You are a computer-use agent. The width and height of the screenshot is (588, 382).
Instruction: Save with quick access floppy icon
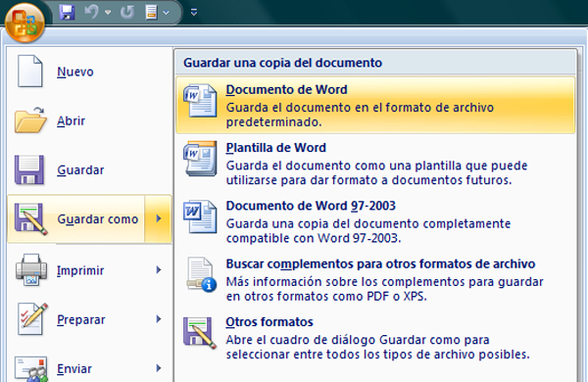pyautogui.click(x=67, y=13)
